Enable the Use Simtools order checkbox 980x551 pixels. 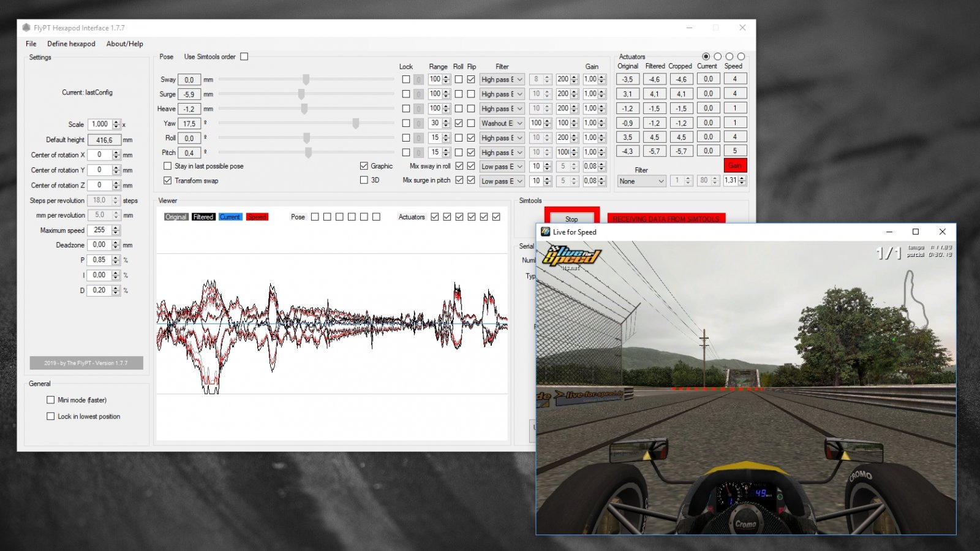point(244,56)
